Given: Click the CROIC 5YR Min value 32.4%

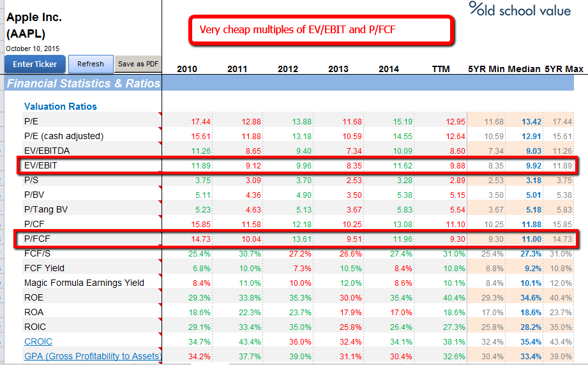Looking at the screenshot, I should (492, 342).
